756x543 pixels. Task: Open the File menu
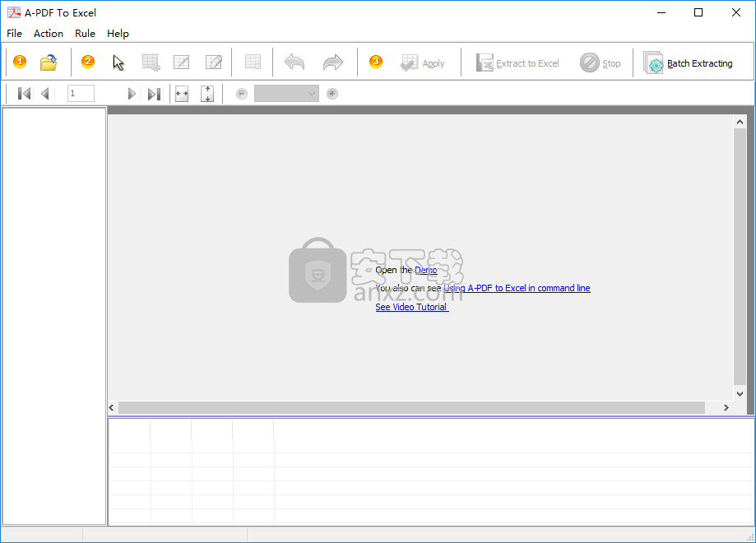(x=14, y=33)
